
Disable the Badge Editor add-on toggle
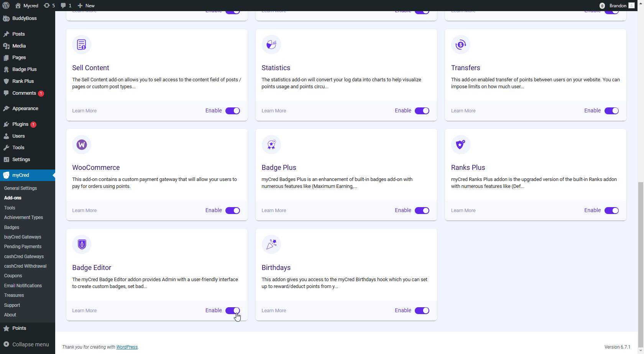[233, 310]
